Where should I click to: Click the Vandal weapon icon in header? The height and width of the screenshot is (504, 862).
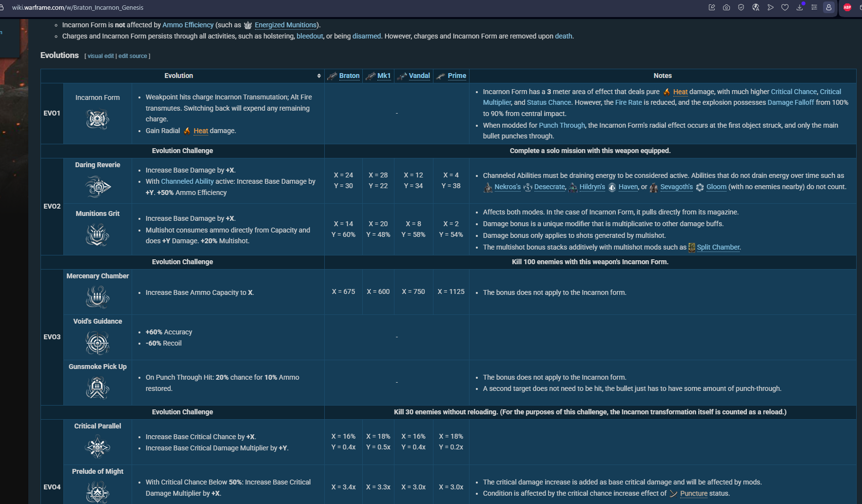tap(402, 76)
